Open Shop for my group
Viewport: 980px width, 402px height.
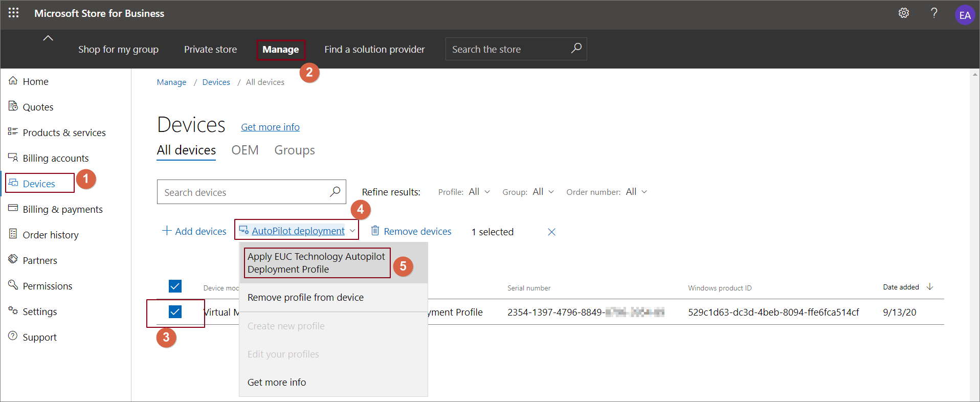coord(118,50)
